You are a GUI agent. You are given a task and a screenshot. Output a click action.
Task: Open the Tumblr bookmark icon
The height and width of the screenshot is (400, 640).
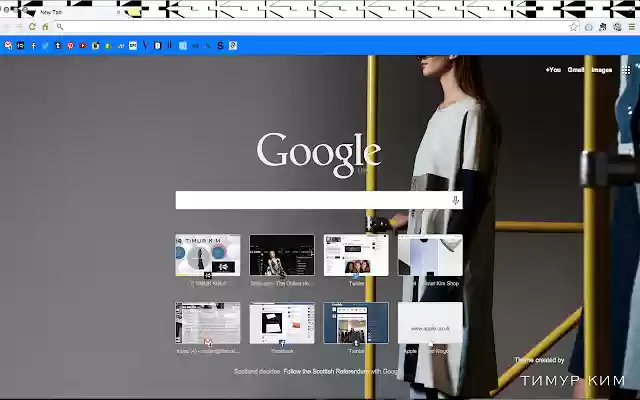[x=58, y=46]
